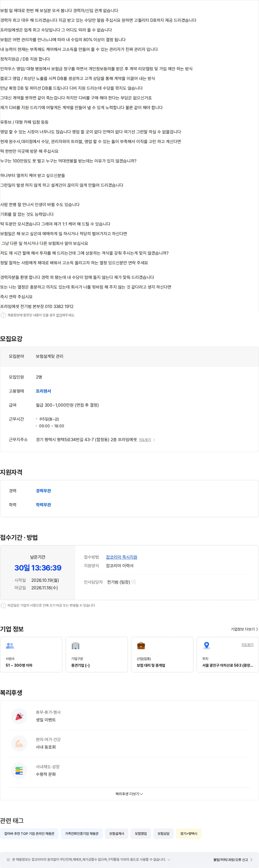
Task: Click the chevron beside 기업정보 더보기
Action: [257, 629]
